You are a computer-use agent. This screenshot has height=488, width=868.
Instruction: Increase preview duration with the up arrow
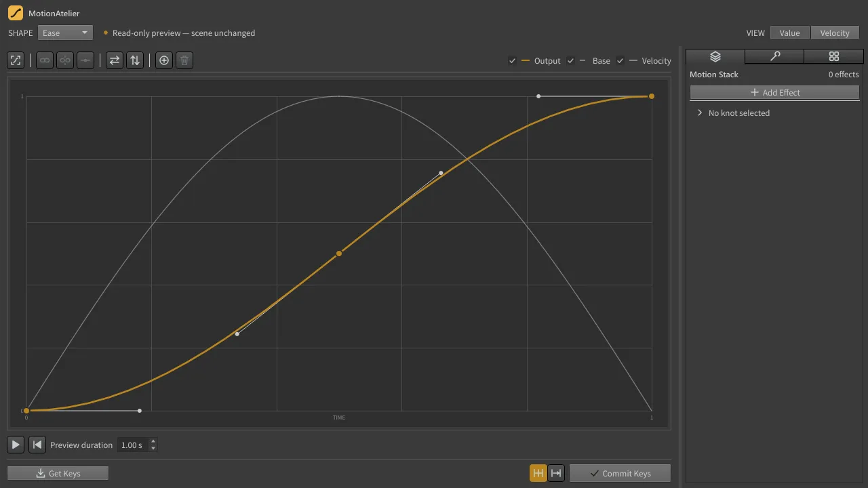point(153,441)
